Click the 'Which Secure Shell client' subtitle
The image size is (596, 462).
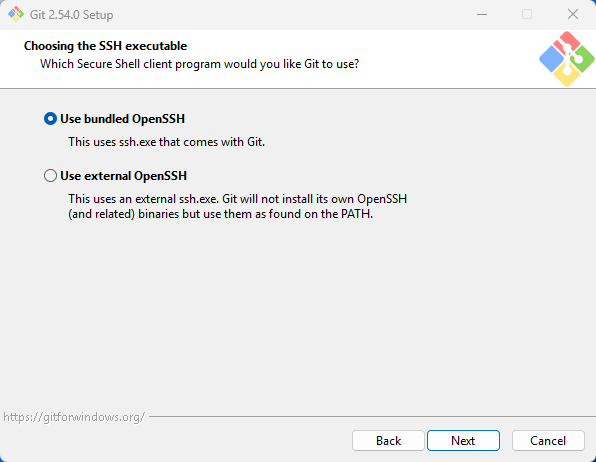[x=200, y=64]
